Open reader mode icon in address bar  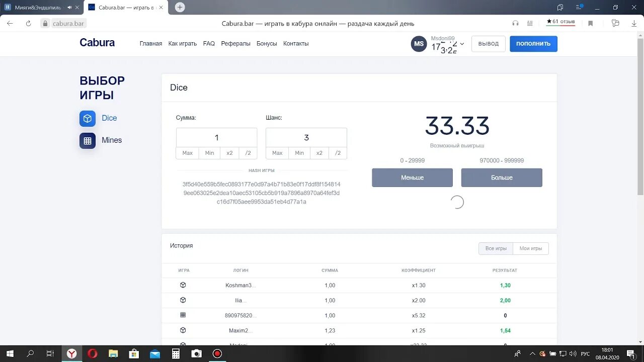[530, 23]
